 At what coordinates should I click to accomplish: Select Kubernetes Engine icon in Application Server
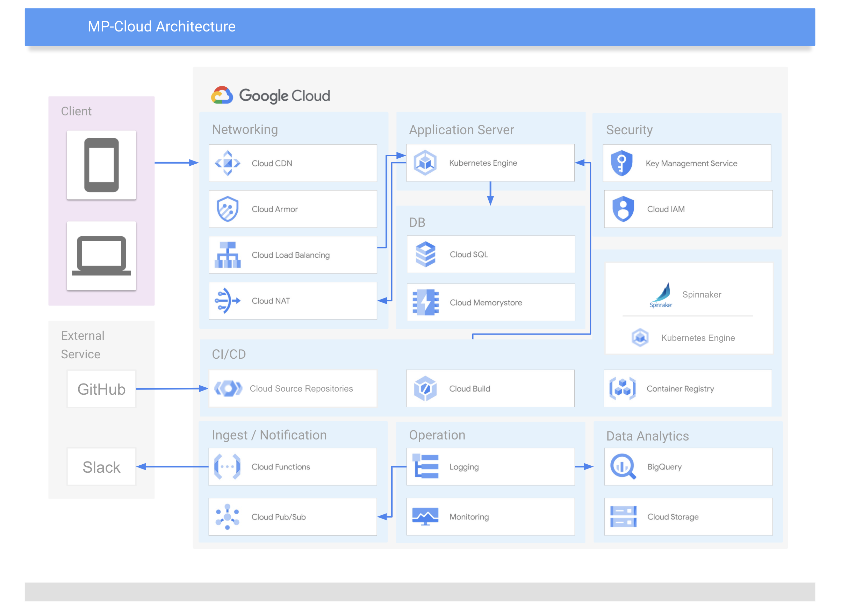tap(425, 163)
